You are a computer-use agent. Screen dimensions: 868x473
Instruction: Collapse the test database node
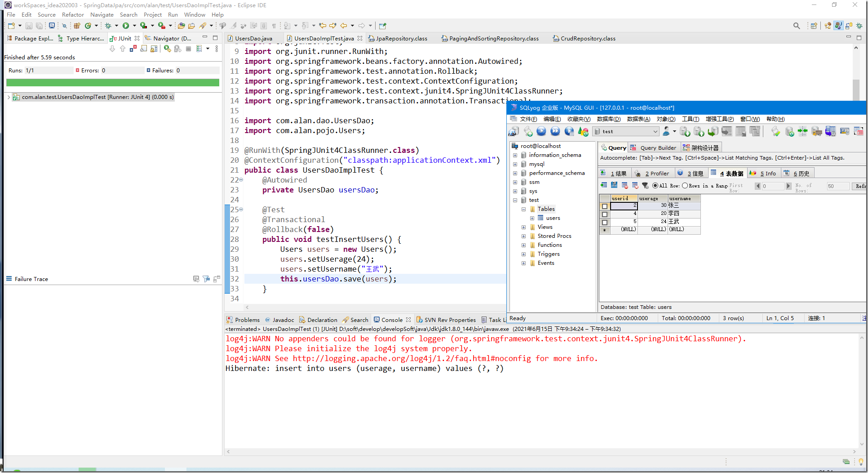click(515, 200)
